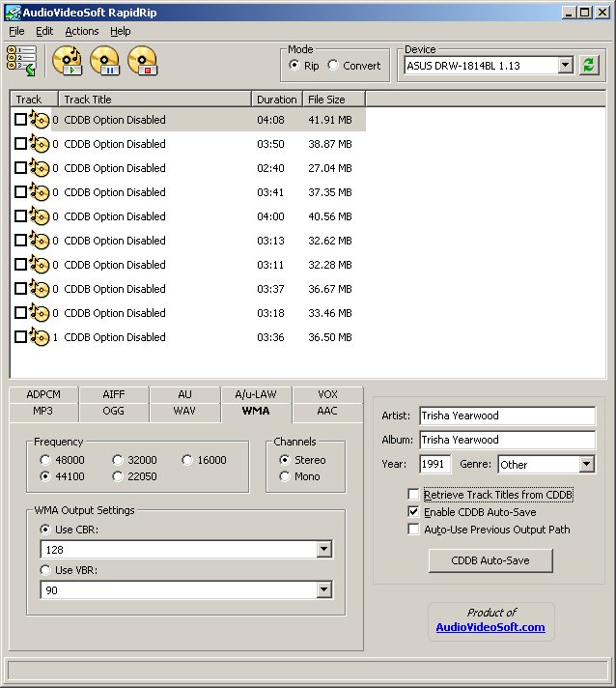Expand the Genre dropdown
The width and height of the screenshot is (616, 688).
pyautogui.click(x=586, y=465)
